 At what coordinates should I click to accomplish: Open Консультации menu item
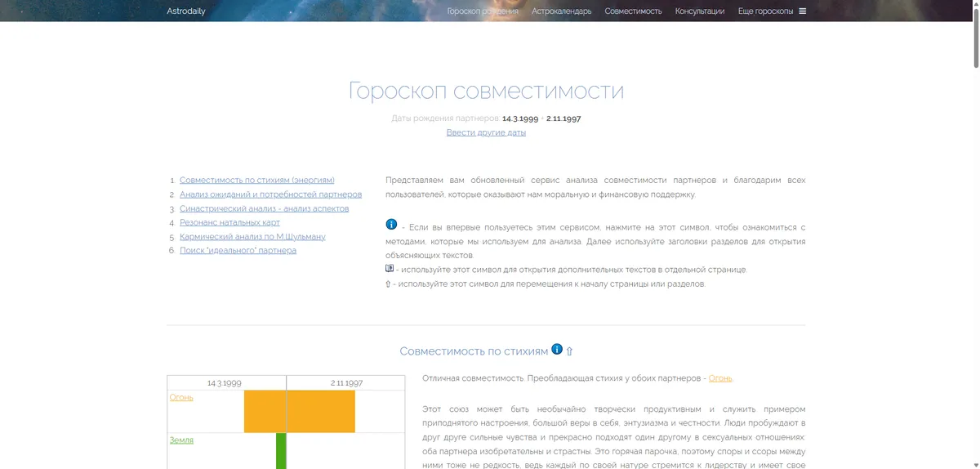(700, 11)
